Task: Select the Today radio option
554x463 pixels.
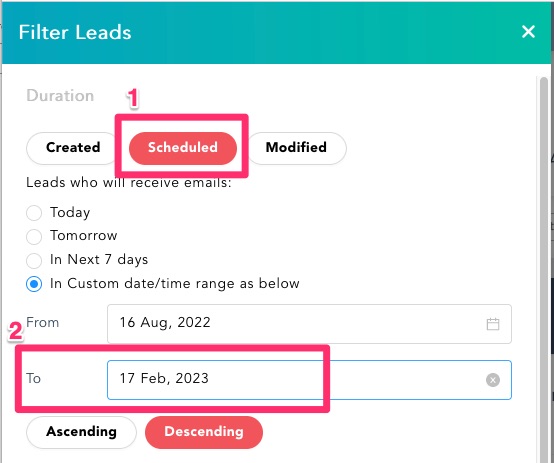Action: (34, 213)
